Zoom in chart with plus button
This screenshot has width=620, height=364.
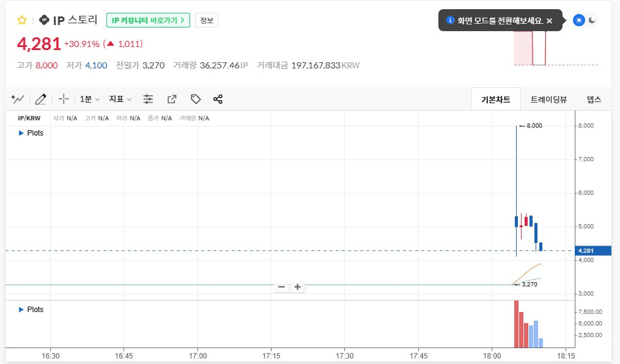pos(297,287)
